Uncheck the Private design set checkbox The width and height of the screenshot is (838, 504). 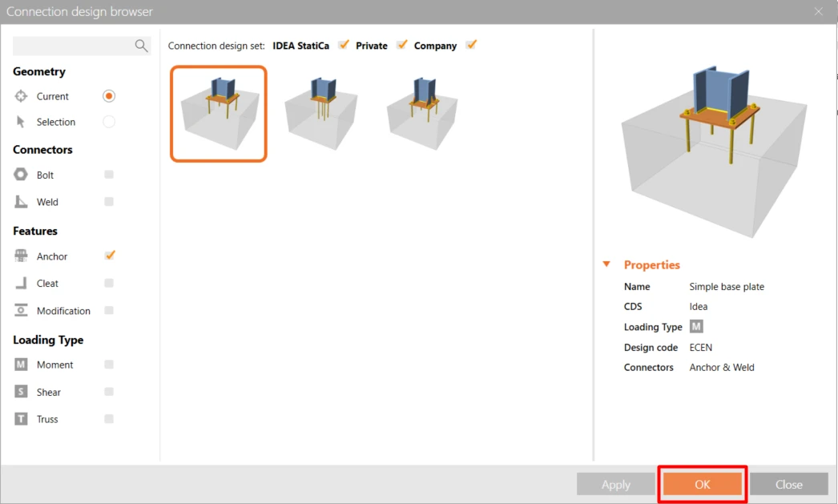coord(402,45)
